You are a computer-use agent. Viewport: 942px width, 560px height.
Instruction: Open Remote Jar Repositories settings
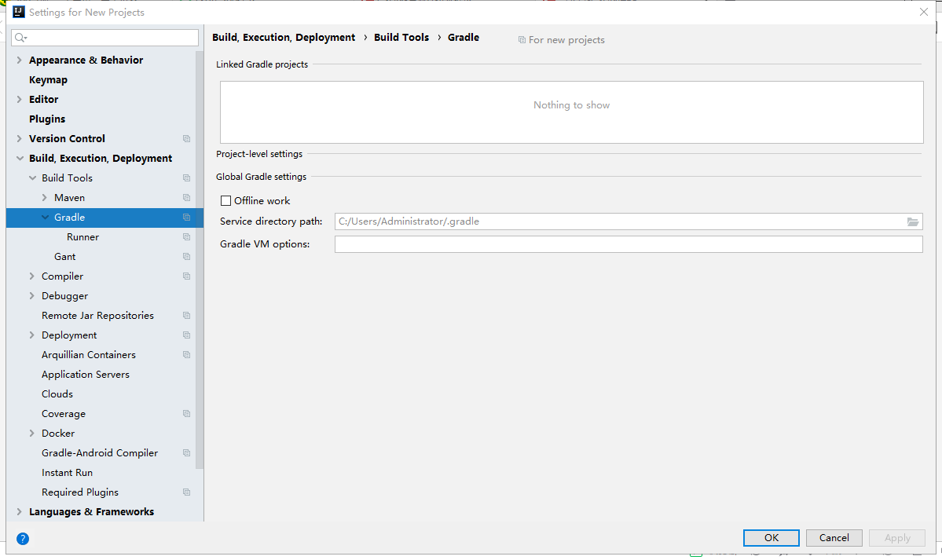[97, 316]
